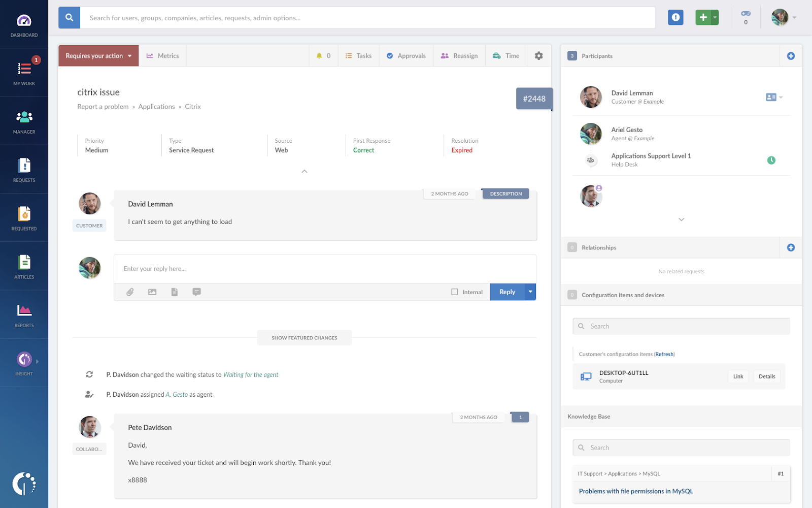Open the Reports section
The image size is (812, 508).
24,314
